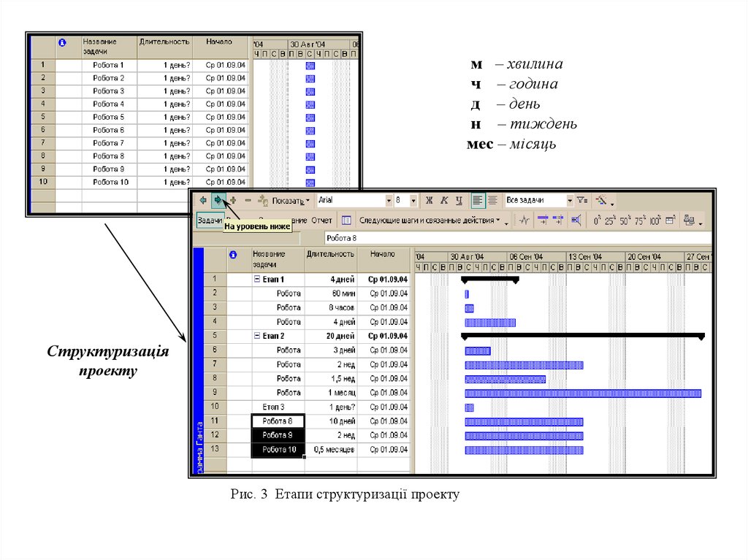Mark task as 100% complete
This screenshot has width=748, height=560.
[x=654, y=220]
